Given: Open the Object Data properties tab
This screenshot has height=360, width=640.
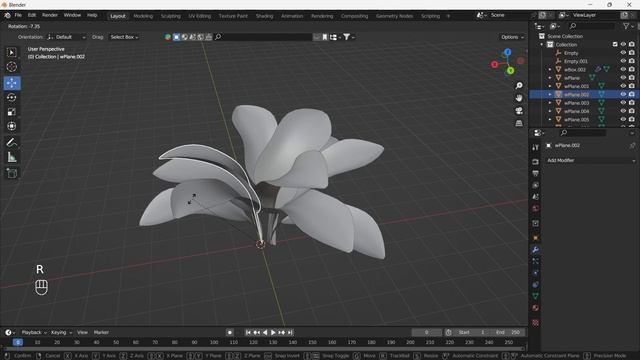Looking at the screenshot, I should pos(536,296).
